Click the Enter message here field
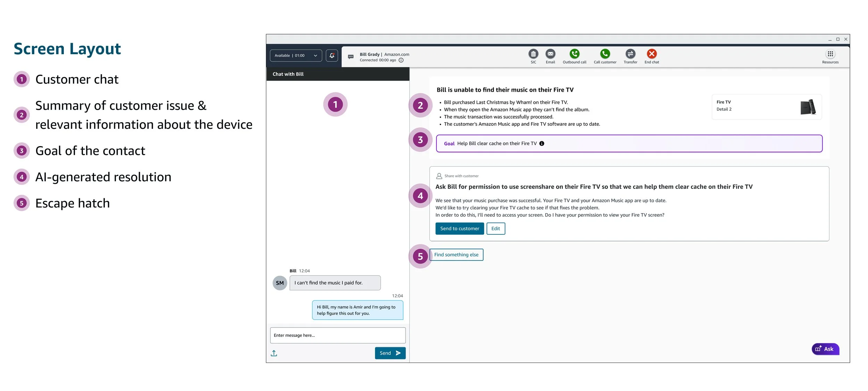 point(337,335)
